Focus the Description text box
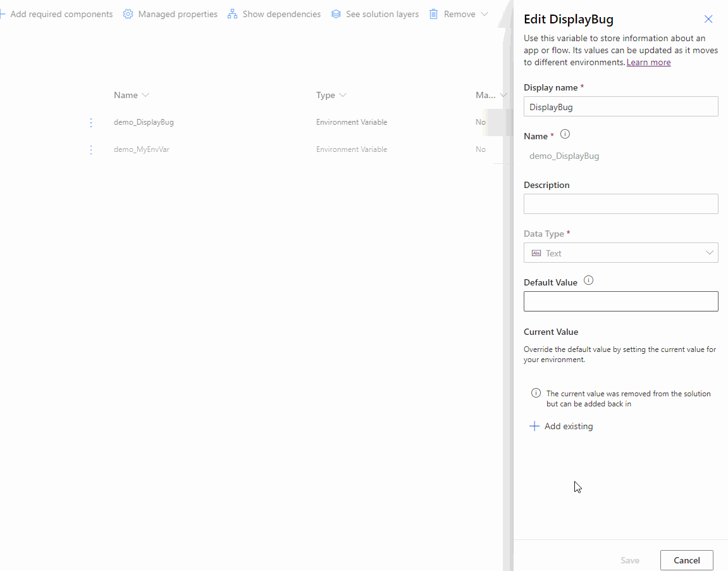Image resolution: width=728 pixels, height=571 pixels. tap(620, 204)
